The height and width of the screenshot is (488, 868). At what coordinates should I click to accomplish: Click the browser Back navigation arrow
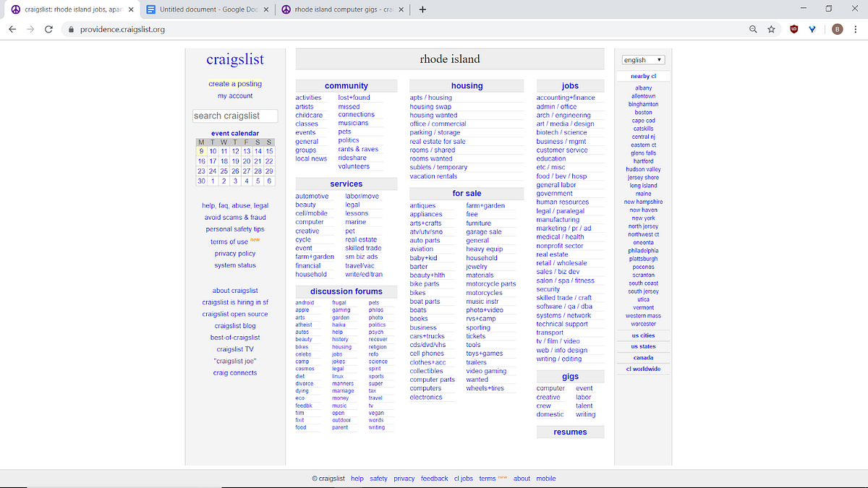click(12, 30)
